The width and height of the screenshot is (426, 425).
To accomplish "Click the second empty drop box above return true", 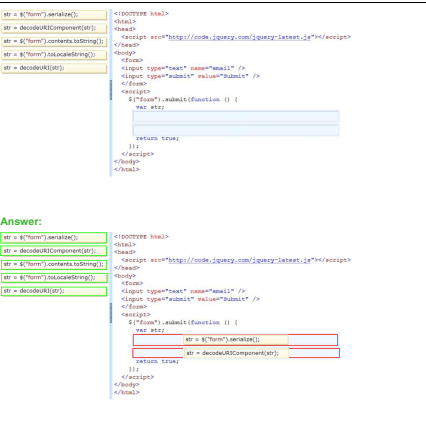I will tap(236, 130).
